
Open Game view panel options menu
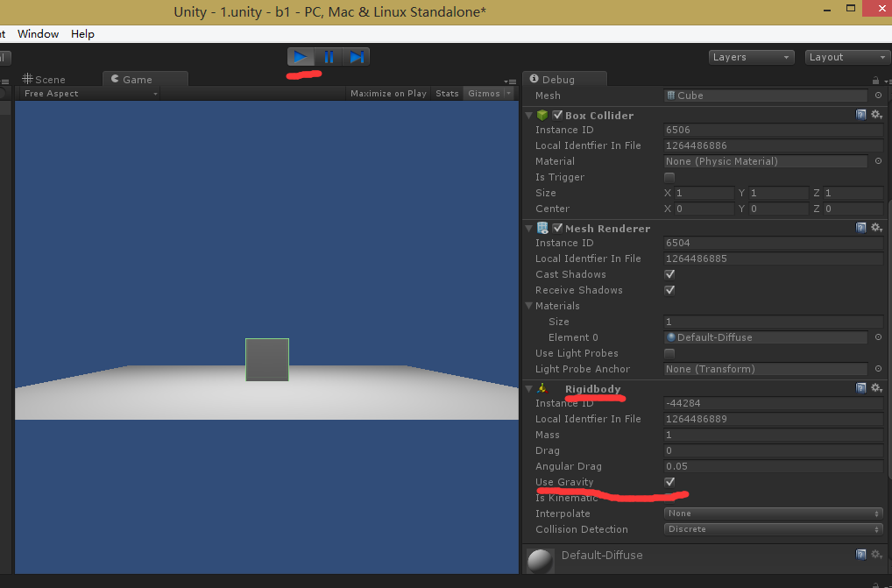pyautogui.click(x=510, y=81)
